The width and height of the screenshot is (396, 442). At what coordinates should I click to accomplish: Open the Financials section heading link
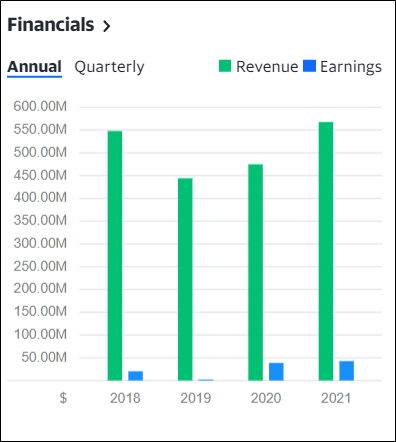pos(51,25)
